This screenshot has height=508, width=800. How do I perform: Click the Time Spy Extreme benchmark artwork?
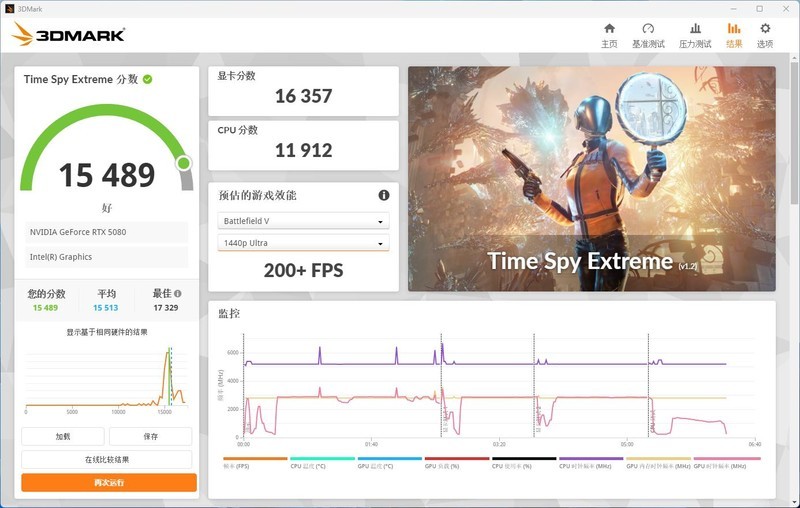pos(592,179)
